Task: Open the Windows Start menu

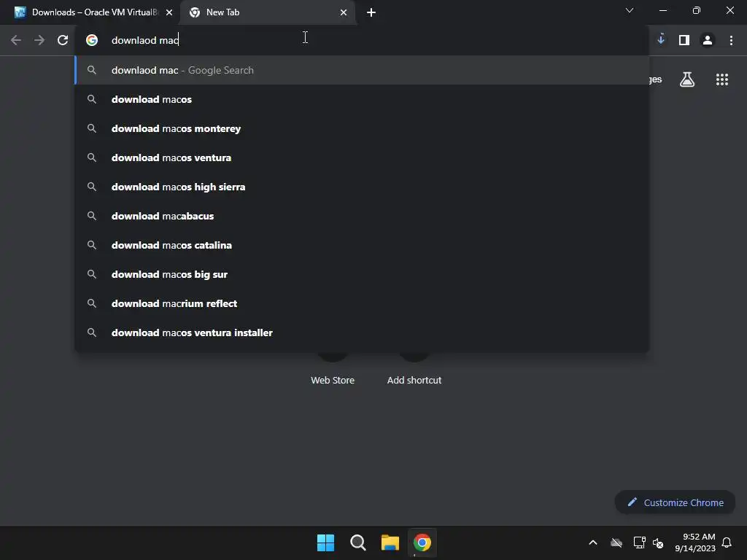Action: (x=326, y=542)
